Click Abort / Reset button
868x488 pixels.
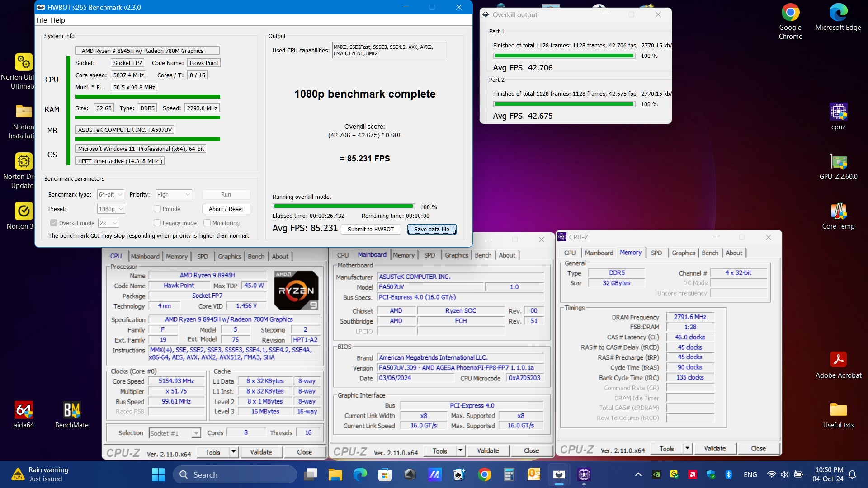[x=226, y=209]
